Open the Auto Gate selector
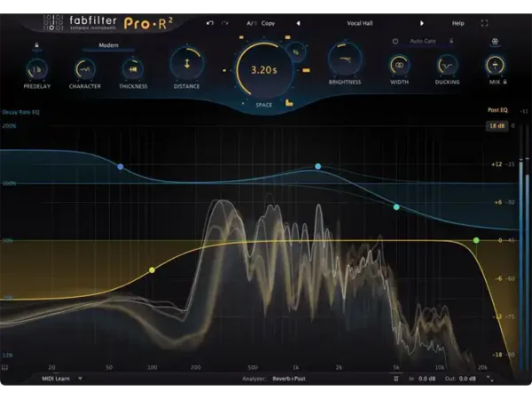The width and height of the screenshot is (532, 399). [423, 41]
